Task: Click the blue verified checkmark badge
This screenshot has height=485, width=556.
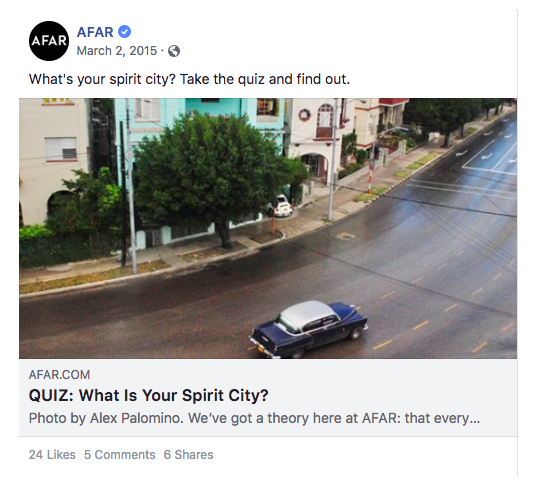Action: (x=124, y=32)
